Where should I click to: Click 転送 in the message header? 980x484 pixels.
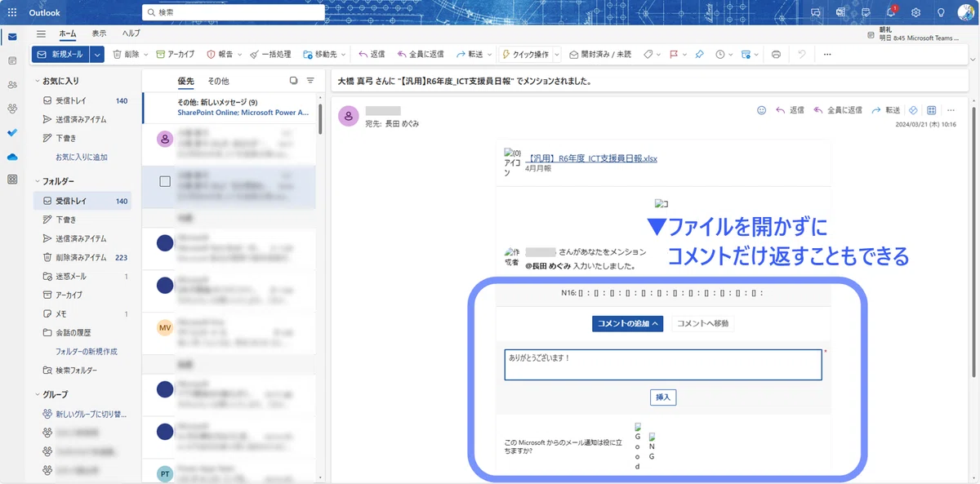click(x=885, y=110)
